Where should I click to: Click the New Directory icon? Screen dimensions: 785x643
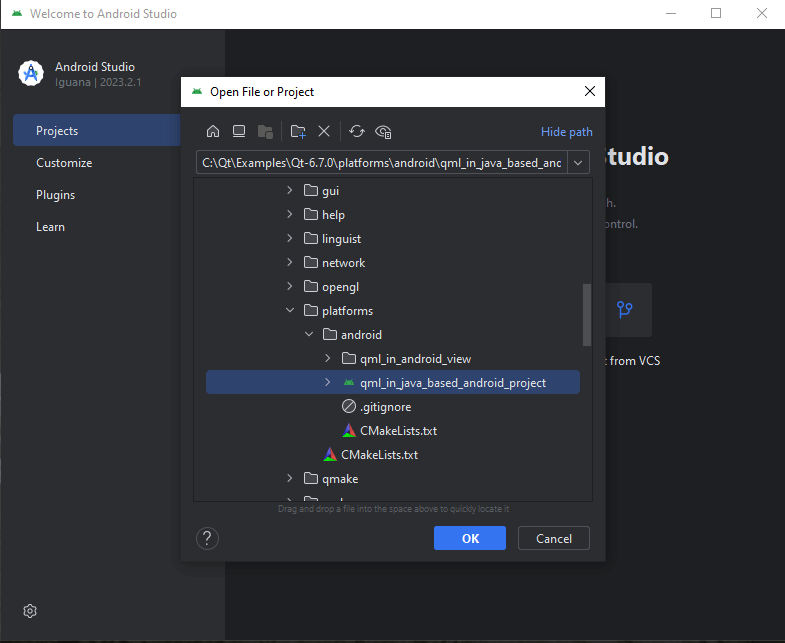click(297, 131)
